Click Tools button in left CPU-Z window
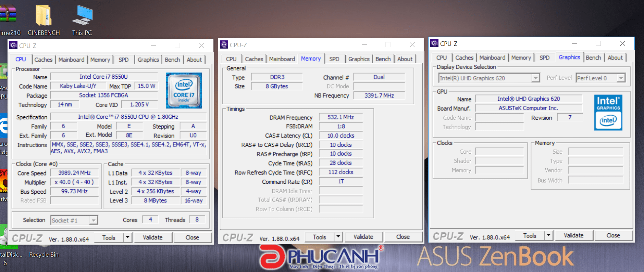644x272 pixels. (109, 237)
